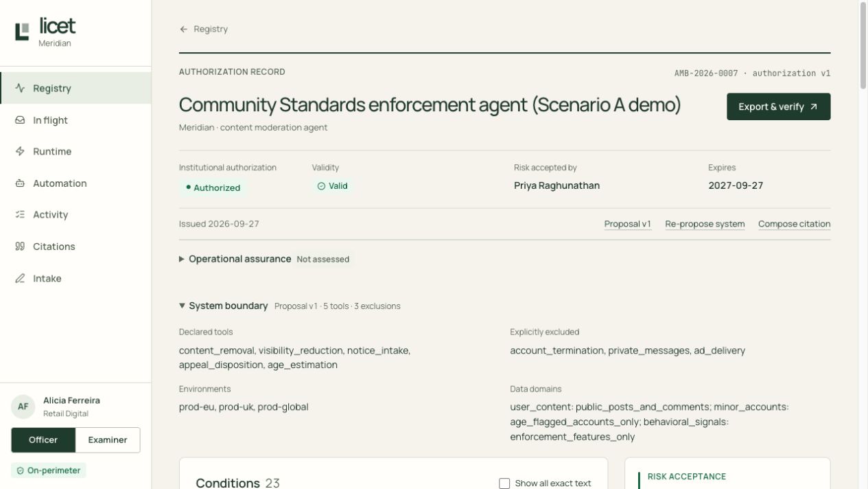Viewport: 868px width, 489px height.
Task: Click user name Alicia Ferreira
Action: (71, 400)
